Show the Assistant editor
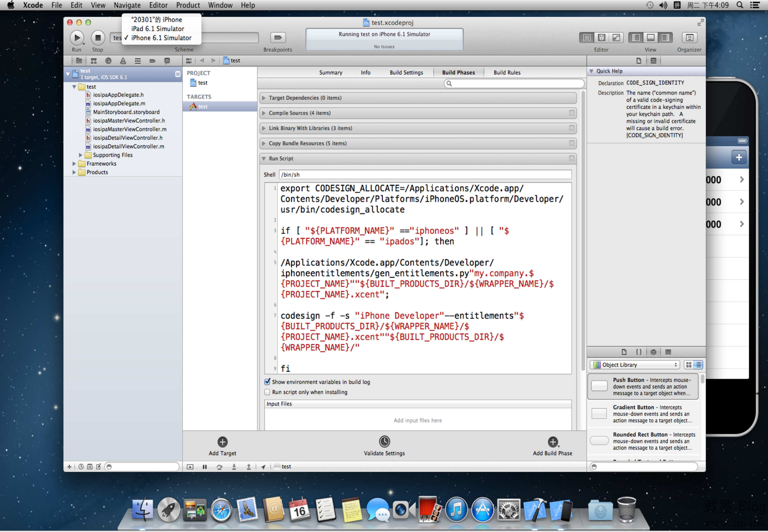Screen dimensions: 768x532 pyautogui.click(x=601, y=38)
